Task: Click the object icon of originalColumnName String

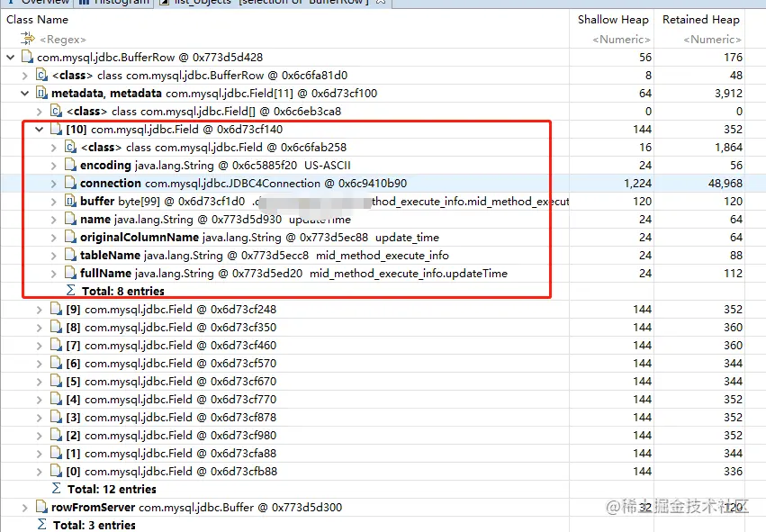Action: pos(70,238)
